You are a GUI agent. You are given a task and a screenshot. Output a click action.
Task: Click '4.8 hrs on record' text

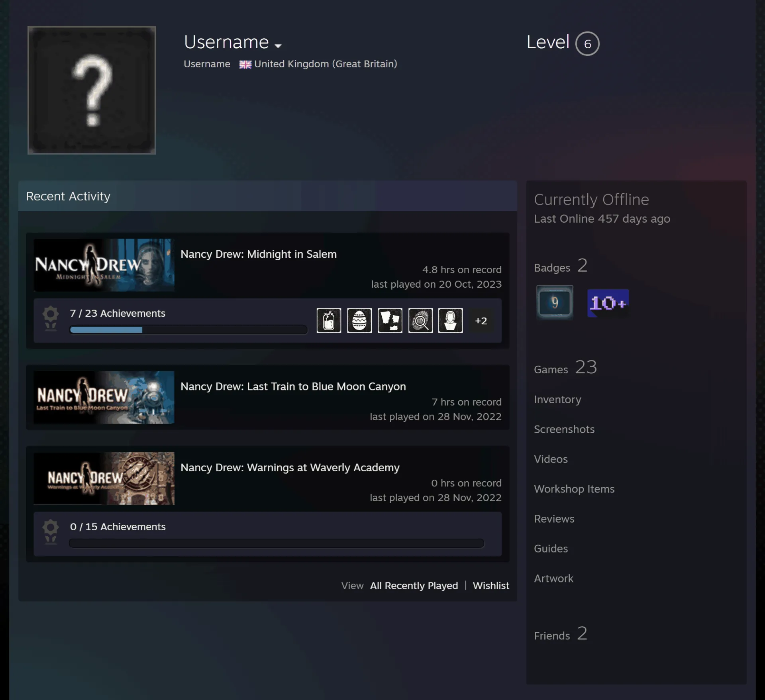[x=462, y=270]
